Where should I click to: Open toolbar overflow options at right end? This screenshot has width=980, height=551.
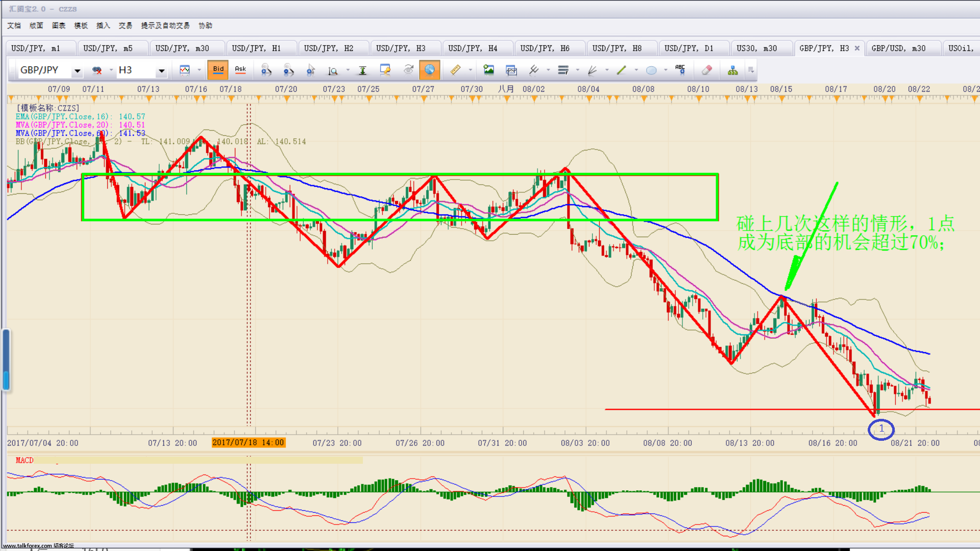(751, 70)
